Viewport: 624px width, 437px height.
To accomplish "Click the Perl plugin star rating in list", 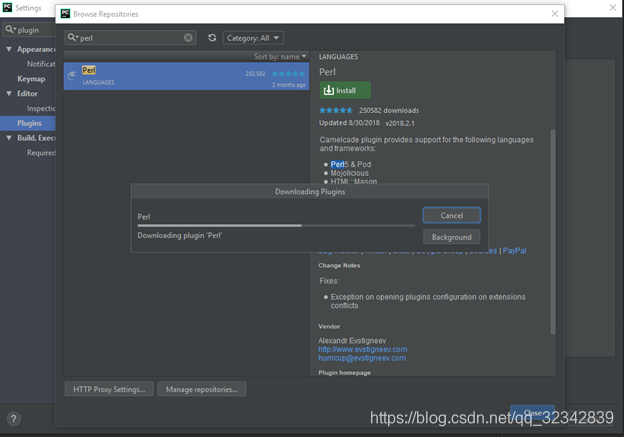I will pos(289,74).
